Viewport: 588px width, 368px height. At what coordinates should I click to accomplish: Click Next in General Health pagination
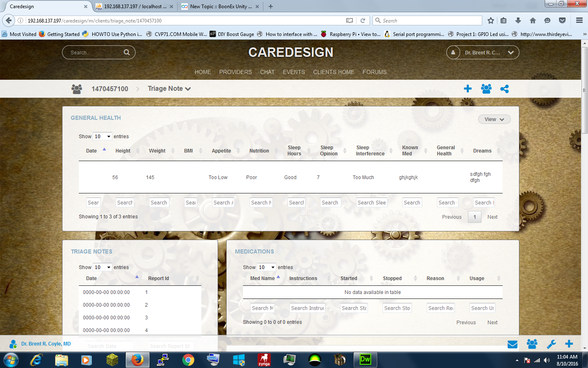point(492,217)
